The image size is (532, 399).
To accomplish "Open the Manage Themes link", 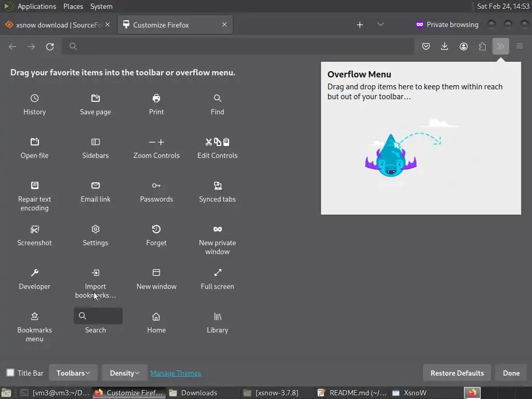I will (x=176, y=373).
